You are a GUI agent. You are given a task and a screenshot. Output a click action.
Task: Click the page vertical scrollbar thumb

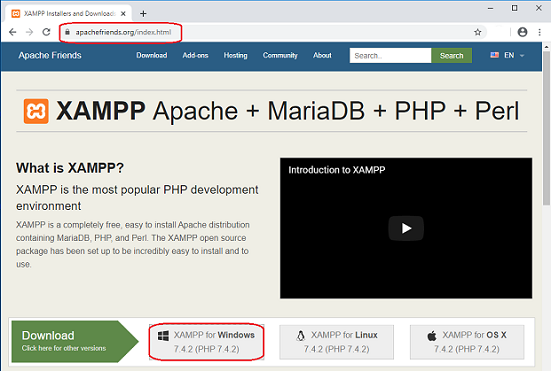546,128
